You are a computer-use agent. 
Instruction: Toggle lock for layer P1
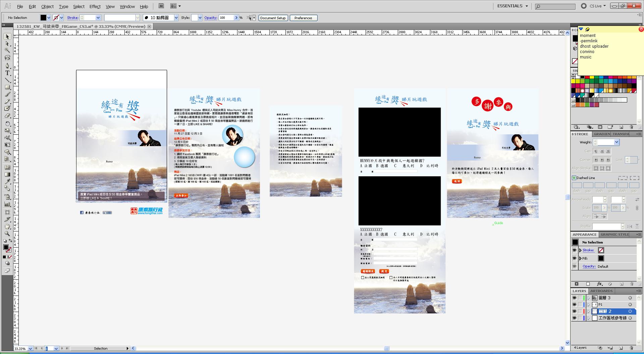(580, 305)
